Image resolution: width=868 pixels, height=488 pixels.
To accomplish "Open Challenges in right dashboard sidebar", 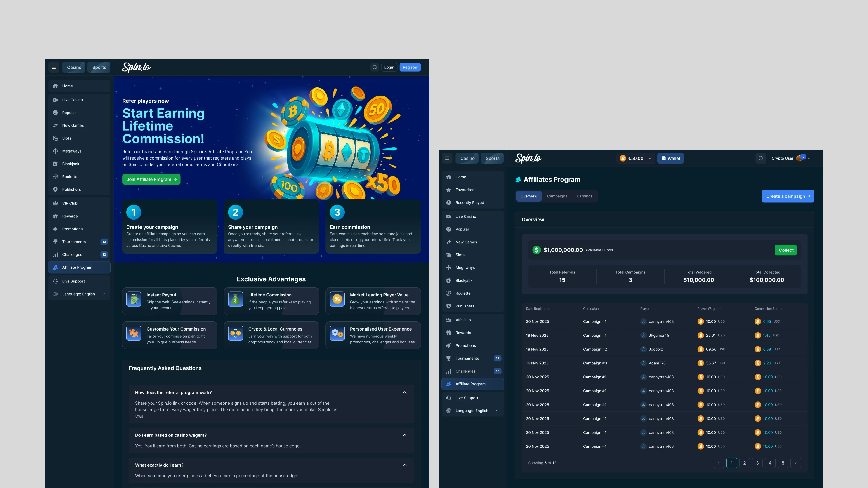I will (472, 371).
